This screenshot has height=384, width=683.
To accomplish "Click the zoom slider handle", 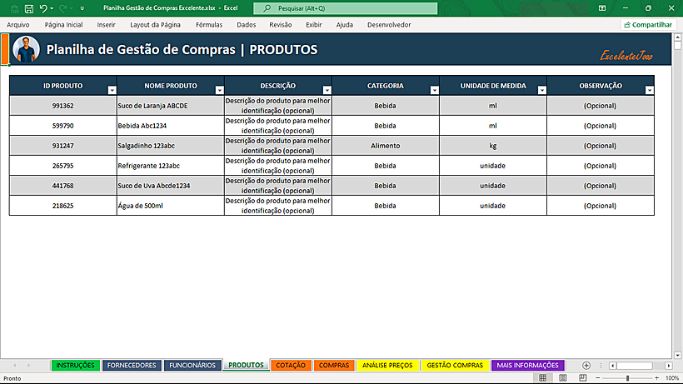I will click(x=628, y=378).
